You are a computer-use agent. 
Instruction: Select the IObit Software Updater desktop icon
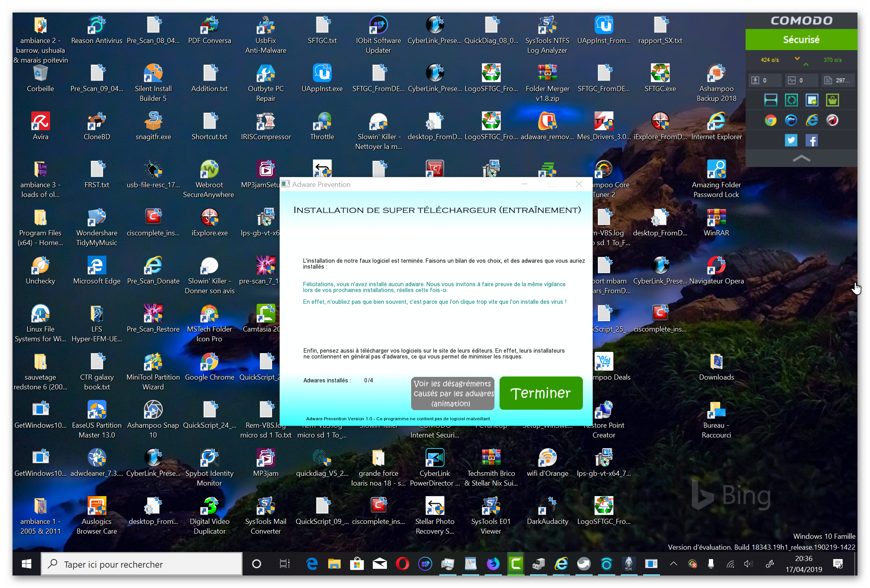click(x=378, y=35)
